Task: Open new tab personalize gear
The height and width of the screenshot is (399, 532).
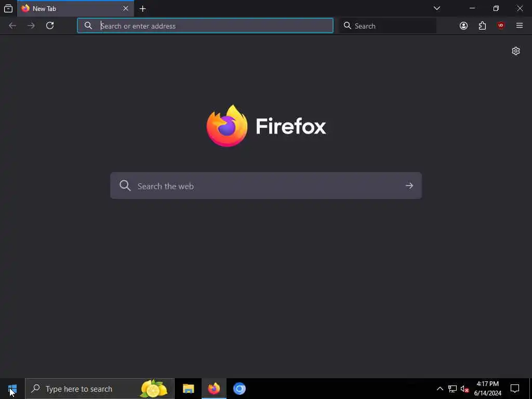Action: (x=516, y=51)
